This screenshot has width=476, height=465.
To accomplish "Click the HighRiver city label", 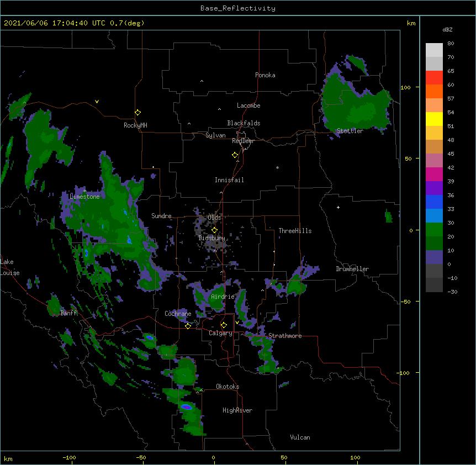I will coord(237,410).
